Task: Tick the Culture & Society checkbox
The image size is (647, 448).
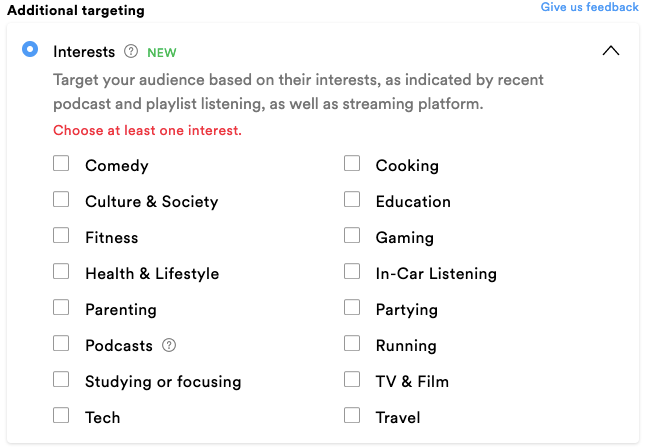Action: tap(61, 200)
